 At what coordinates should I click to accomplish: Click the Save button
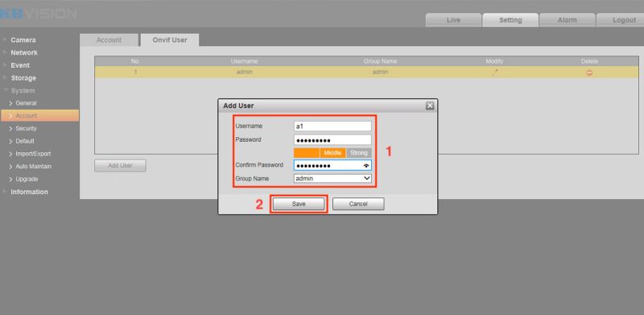tap(299, 204)
